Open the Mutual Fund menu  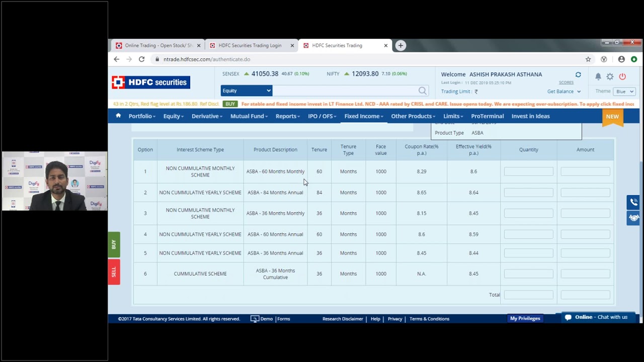pyautogui.click(x=249, y=116)
